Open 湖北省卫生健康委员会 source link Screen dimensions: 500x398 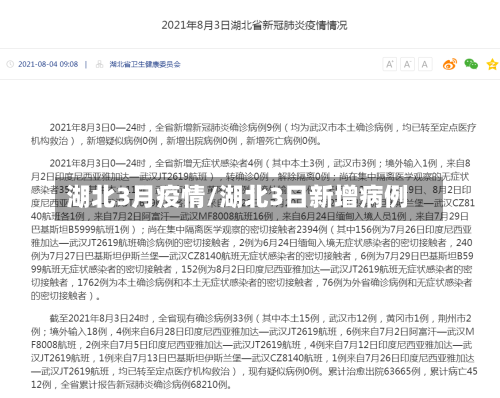coord(145,64)
